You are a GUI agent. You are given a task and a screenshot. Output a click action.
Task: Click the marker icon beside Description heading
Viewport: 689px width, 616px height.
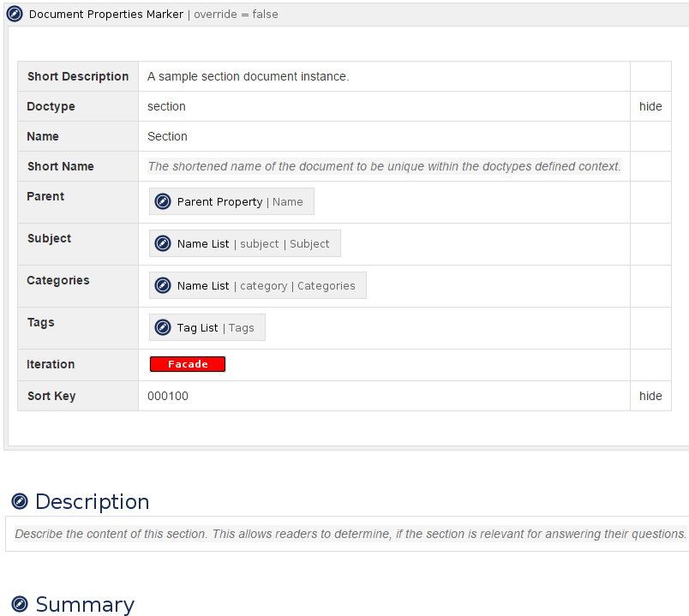[21, 501]
